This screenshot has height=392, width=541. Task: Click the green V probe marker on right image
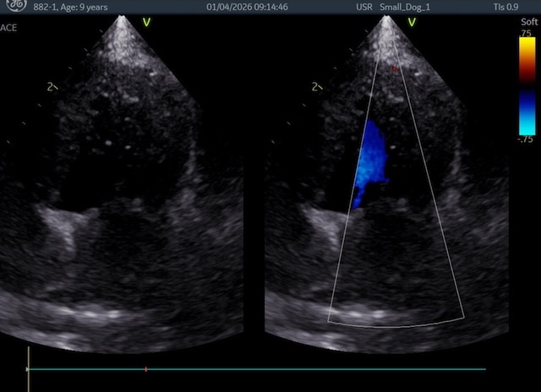pyautogui.click(x=411, y=22)
